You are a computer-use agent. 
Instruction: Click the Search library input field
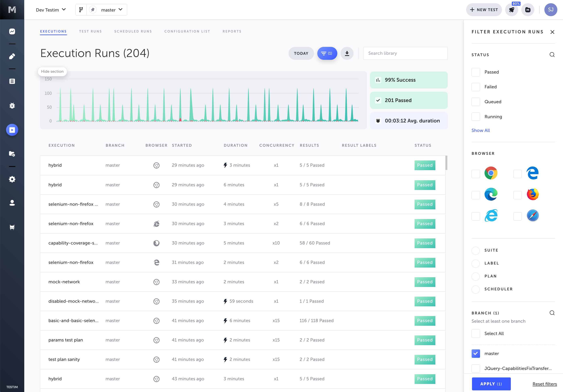pyautogui.click(x=405, y=53)
